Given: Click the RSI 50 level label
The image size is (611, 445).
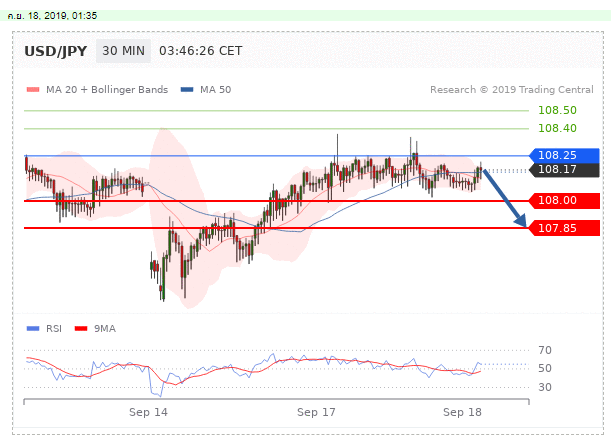Looking at the screenshot, I should 545,368.
